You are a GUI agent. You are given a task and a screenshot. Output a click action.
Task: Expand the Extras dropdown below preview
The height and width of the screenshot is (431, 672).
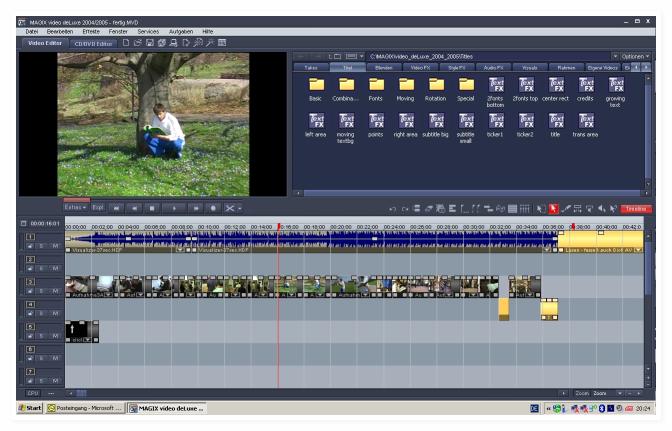pos(75,208)
